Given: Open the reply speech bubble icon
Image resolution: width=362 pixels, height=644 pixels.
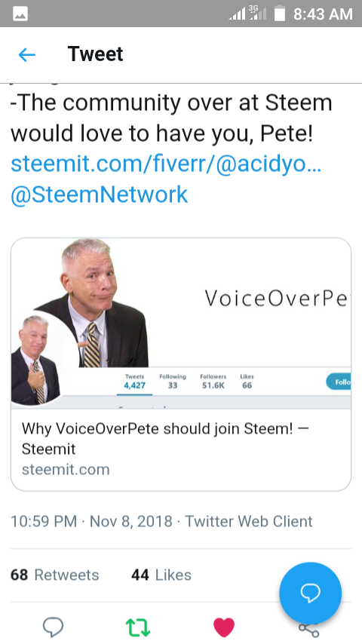Looking at the screenshot, I should 53,627.
